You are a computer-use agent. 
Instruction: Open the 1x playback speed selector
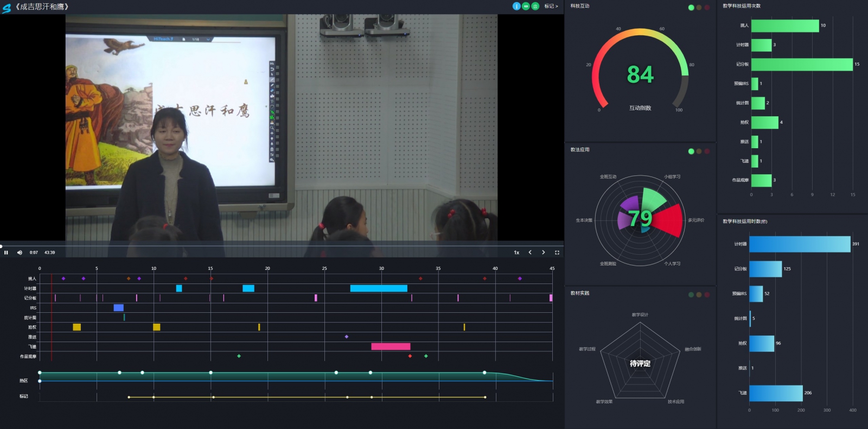tap(516, 253)
